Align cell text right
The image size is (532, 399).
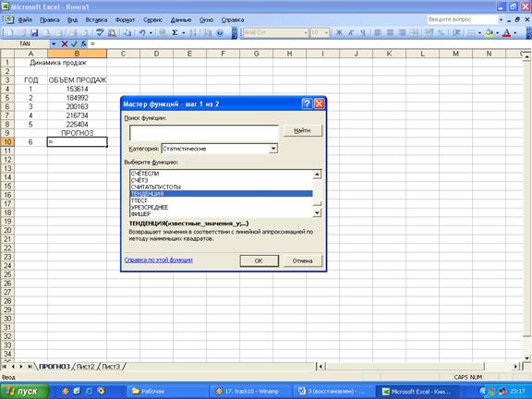(x=402, y=32)
